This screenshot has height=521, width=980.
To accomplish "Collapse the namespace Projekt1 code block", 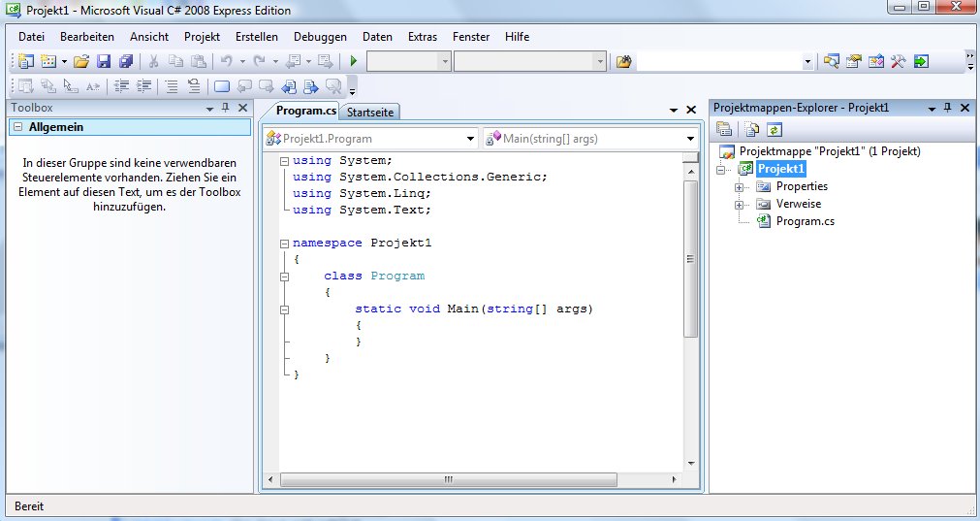I will [x=284, y=244].
